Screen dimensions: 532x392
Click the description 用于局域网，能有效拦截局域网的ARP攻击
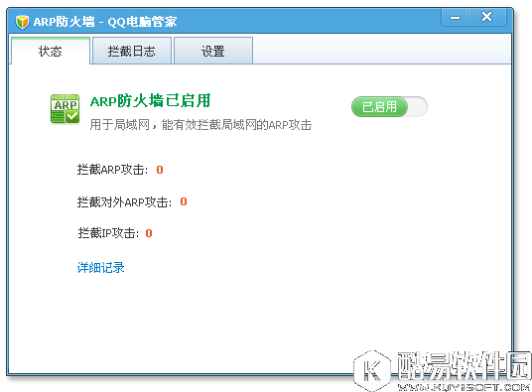point(200,124)
